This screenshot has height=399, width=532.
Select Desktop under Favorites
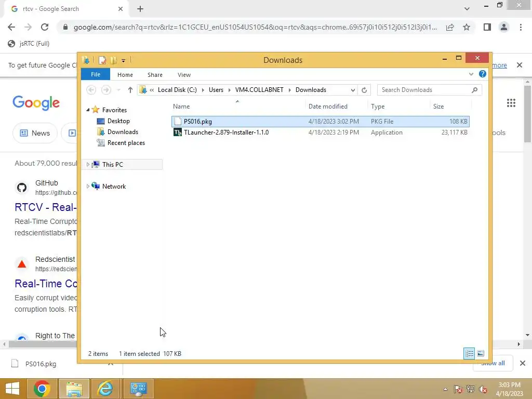[x=118, y=121]
